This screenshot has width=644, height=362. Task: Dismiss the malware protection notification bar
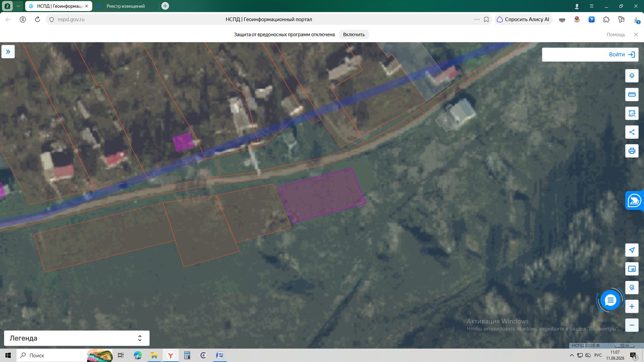tap(636, 34)
